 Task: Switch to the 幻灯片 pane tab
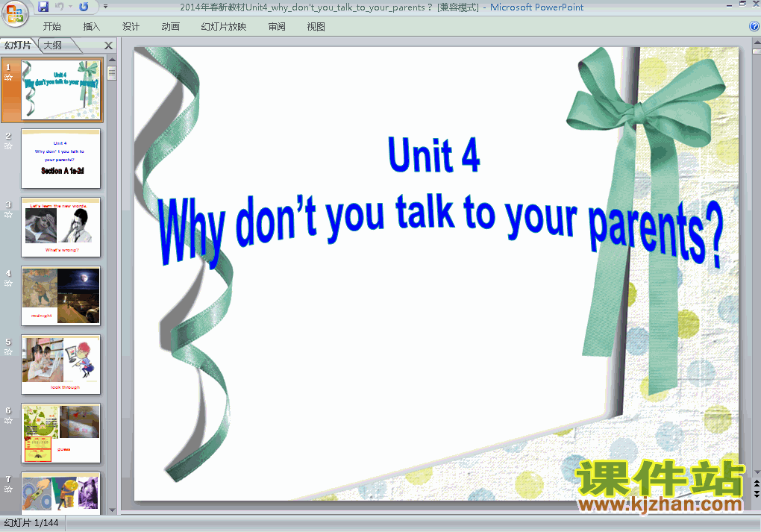click(x=18, y=46)
